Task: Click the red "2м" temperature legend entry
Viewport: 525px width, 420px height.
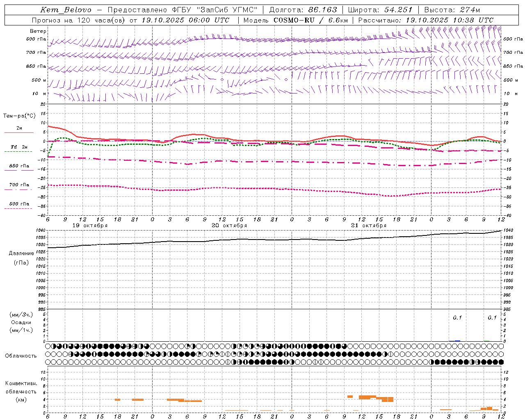Action: (x=19, y=128)
